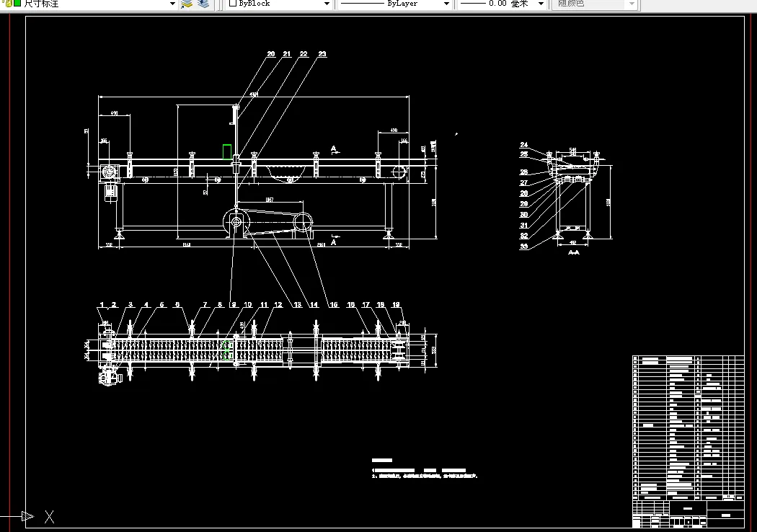
Task: Click the green layer color swatch for 尺寸标注
Action: pos(18,4)
